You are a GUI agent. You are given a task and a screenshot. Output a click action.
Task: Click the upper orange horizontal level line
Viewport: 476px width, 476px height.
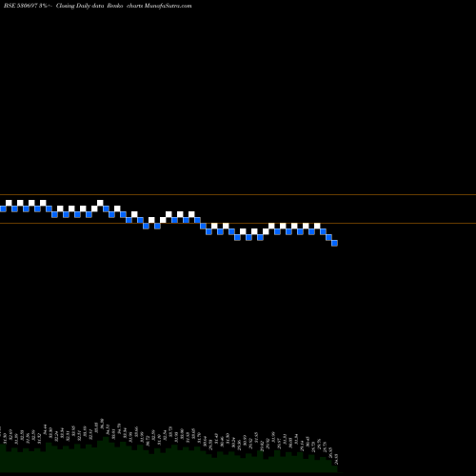(x=238, y=194)
